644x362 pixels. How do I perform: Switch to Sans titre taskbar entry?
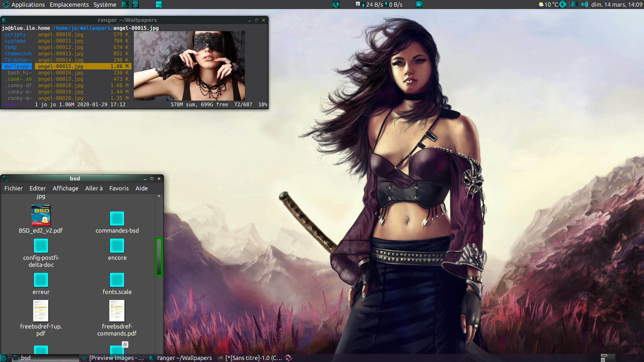coord(250,358)
